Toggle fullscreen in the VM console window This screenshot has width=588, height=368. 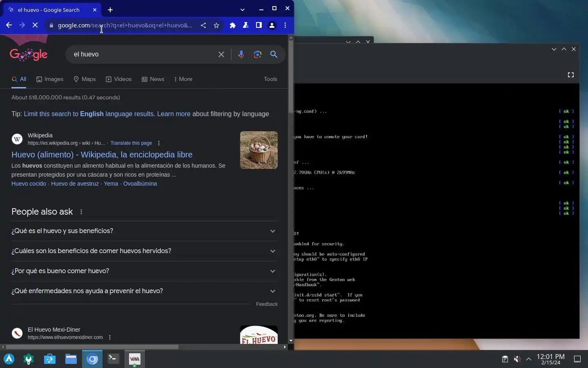point(571,75)
